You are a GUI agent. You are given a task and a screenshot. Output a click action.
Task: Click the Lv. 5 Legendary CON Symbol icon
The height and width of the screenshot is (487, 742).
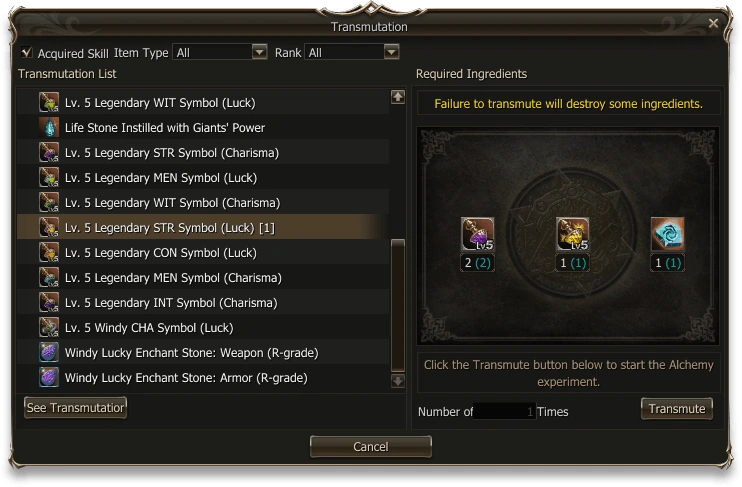[x=49, y=253]
